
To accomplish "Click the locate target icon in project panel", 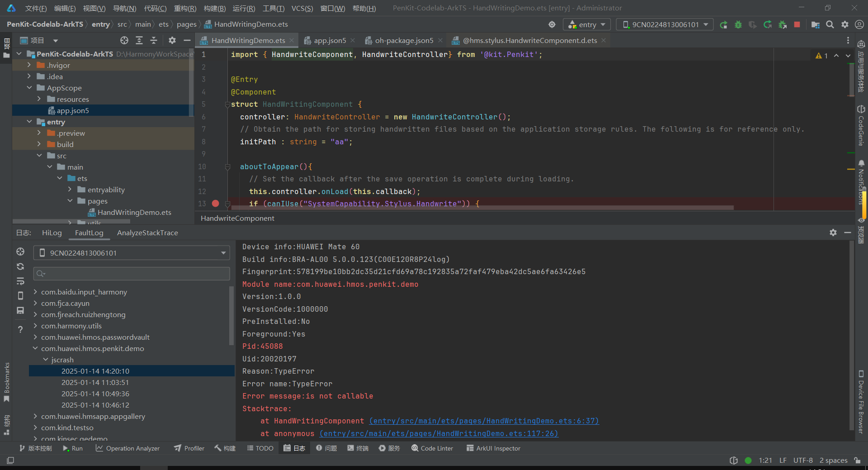I will 124,40.
